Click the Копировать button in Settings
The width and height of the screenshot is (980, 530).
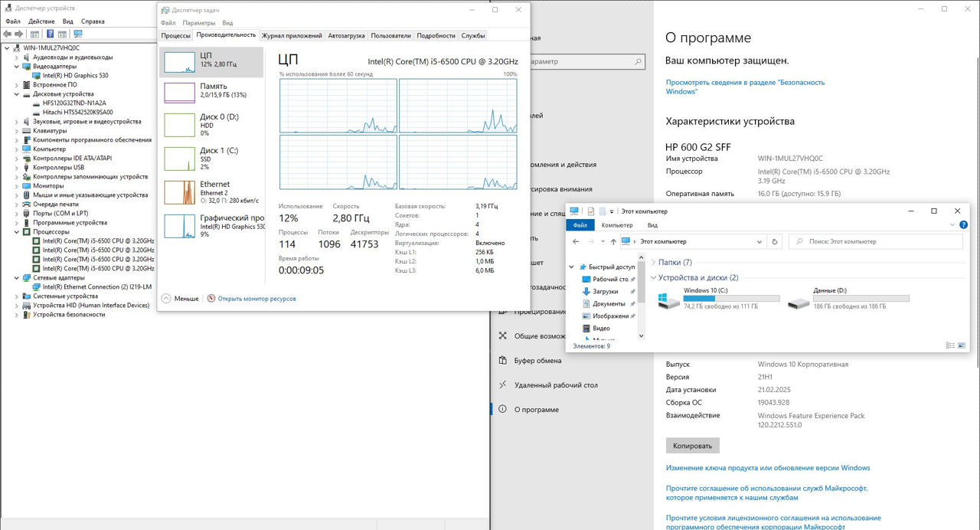(692, 446)
